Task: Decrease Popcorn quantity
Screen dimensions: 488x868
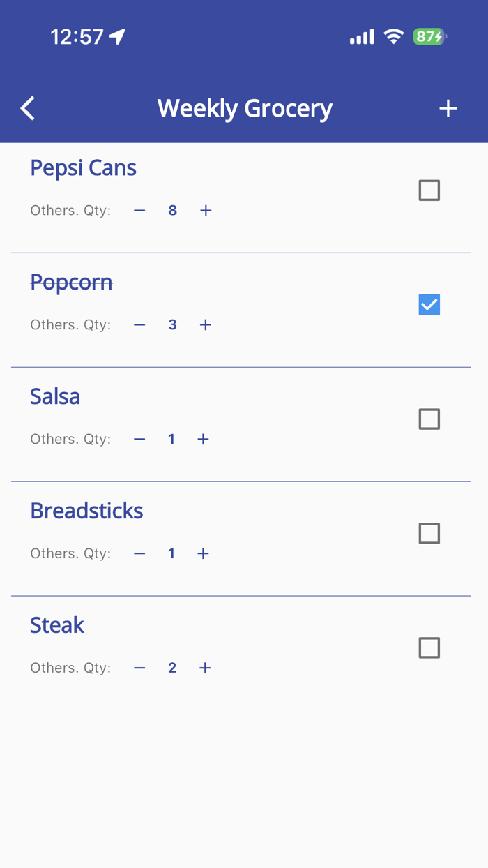Action: tap(139, 324)
